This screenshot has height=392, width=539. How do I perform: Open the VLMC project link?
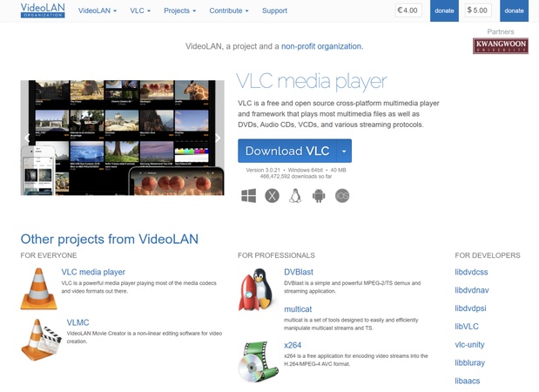[x=77, y=322]
